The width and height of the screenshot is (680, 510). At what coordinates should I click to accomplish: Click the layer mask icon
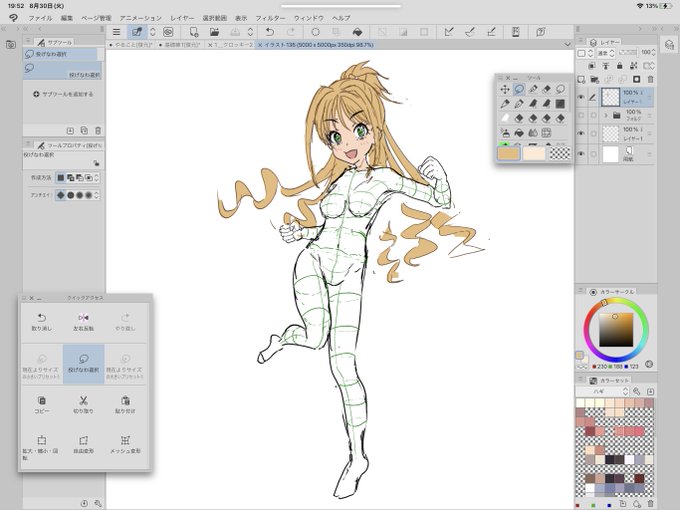click(x=636, y=79)
